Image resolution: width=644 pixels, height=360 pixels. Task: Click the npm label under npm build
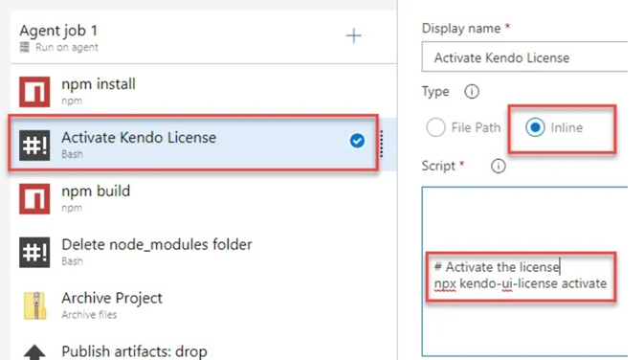pos(72,208)
